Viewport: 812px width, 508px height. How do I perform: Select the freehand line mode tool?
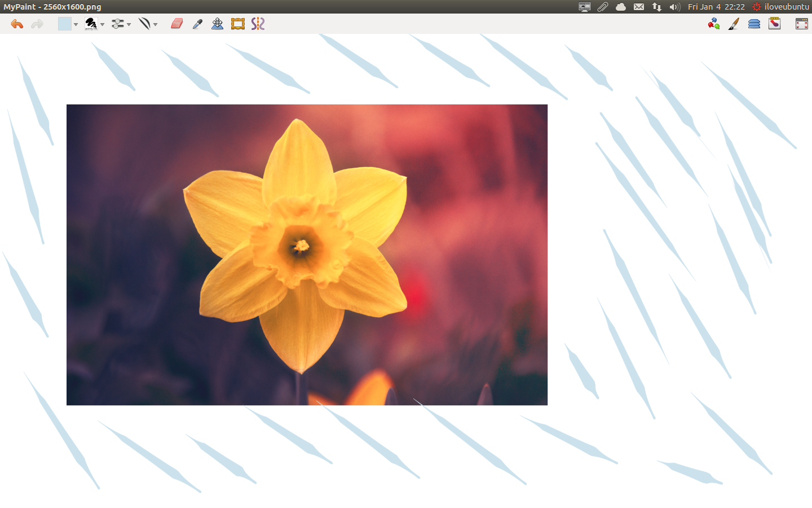(x=144, y=24)
